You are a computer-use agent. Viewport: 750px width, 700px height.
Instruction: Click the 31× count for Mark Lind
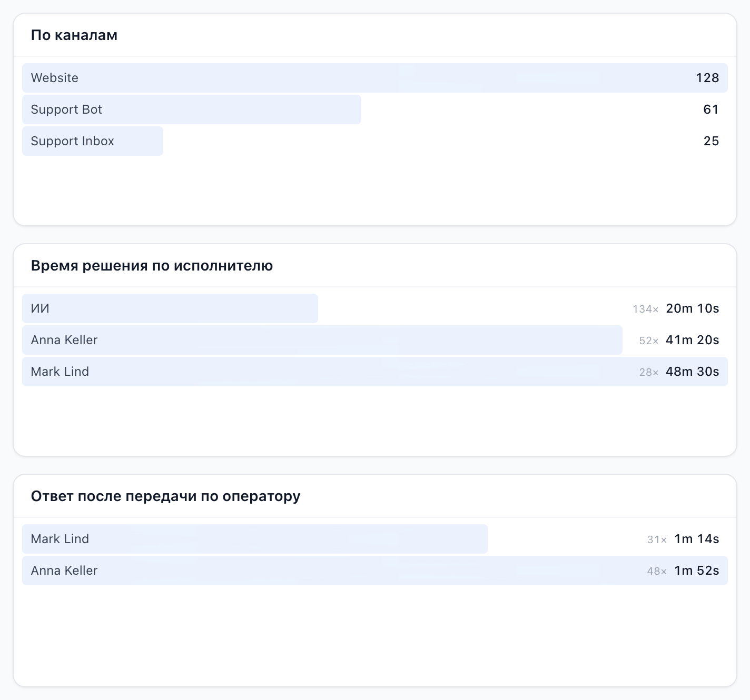click(657, 539)
